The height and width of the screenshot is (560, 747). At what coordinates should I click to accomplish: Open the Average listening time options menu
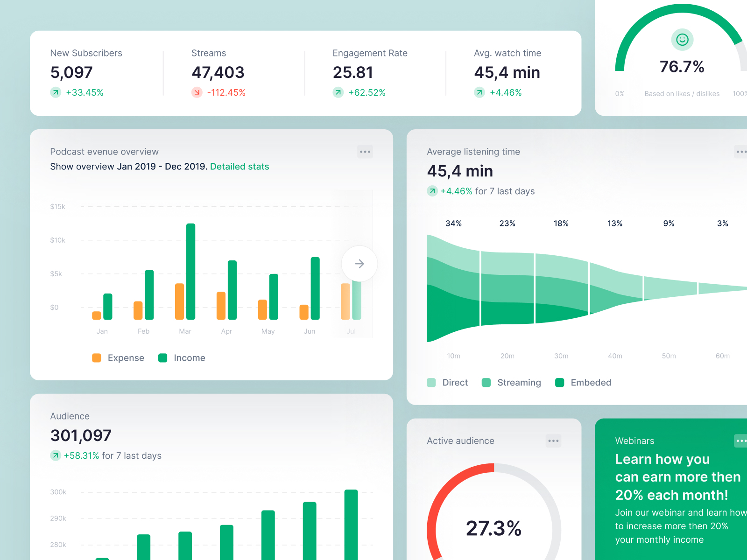[x=741, y=152]
